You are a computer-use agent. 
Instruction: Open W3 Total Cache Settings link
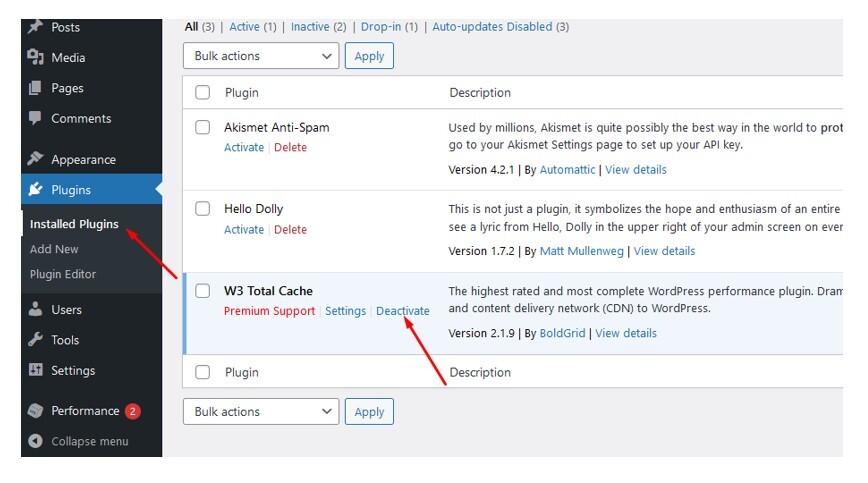345,311
